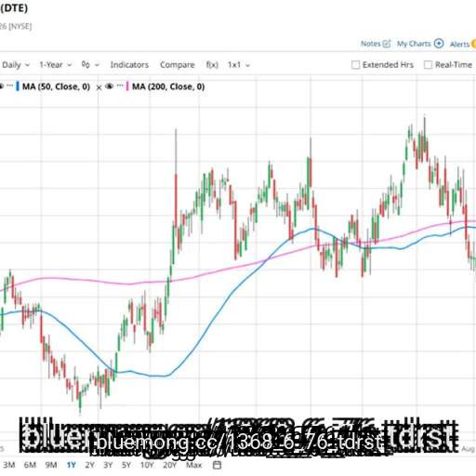Viewport: 476px width, 476px height.
Task: Select the 5Y time range
Action: coord(126,465)
